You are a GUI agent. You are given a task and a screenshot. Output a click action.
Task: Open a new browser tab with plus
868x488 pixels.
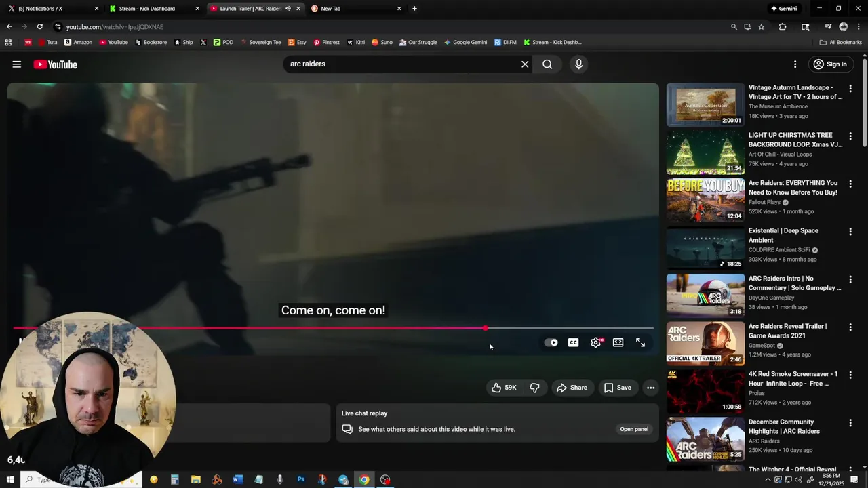click(414, 9)
